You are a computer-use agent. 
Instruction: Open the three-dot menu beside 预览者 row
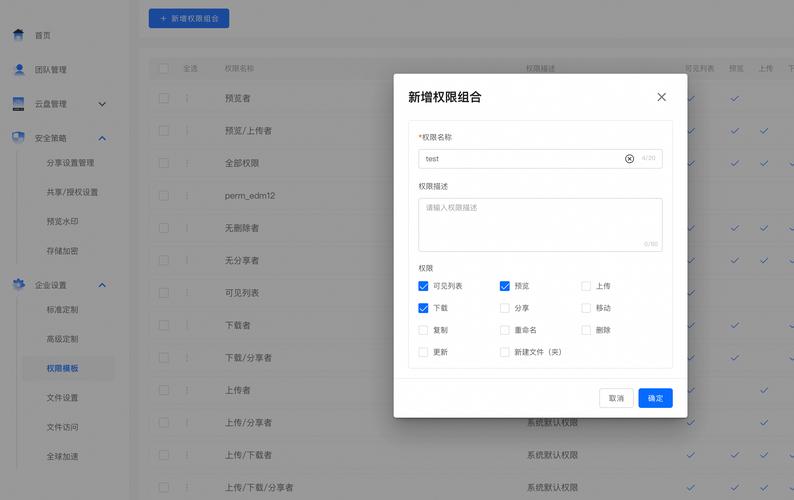tap(187, 98)
